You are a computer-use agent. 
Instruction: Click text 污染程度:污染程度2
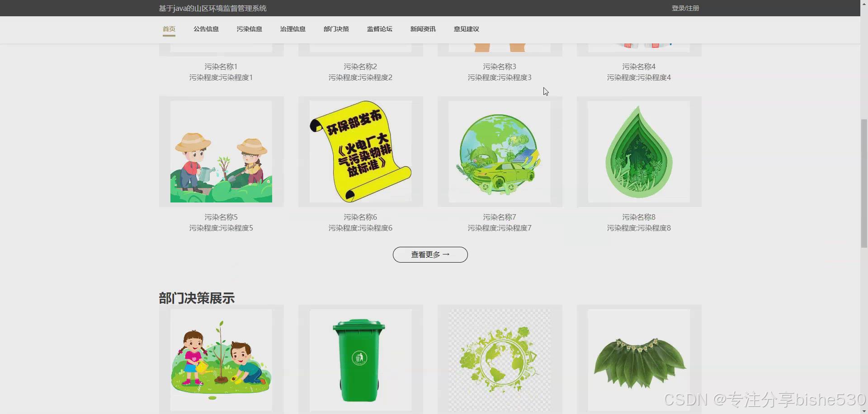(x=360, y=77)
